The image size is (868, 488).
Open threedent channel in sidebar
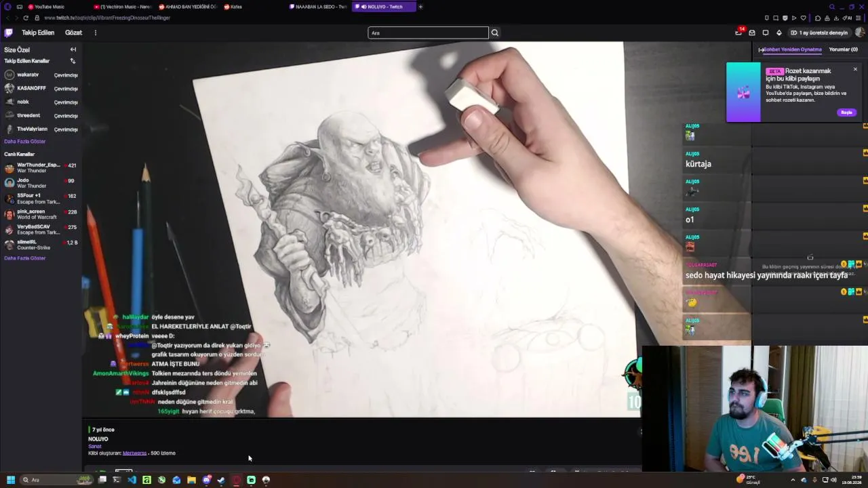41,115
